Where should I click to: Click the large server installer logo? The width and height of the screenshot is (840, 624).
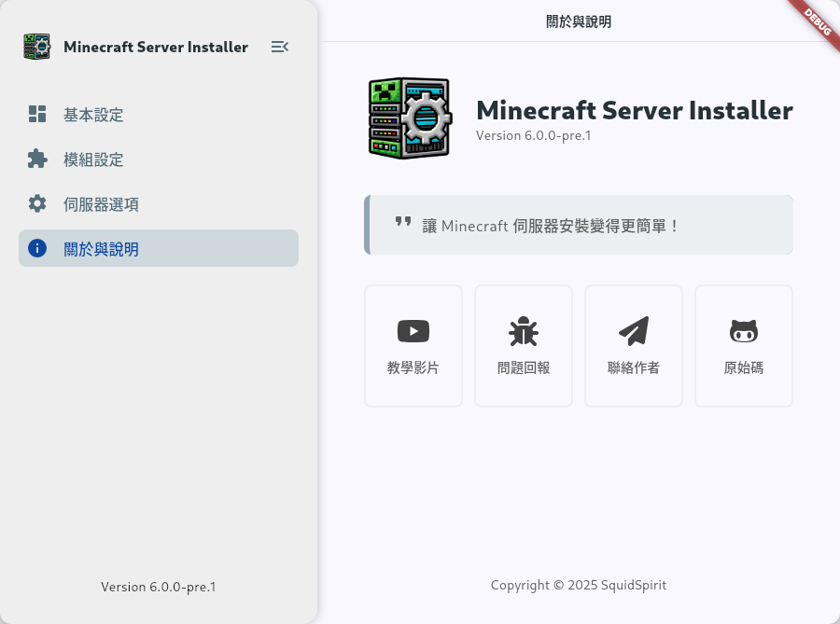(410, 119)
